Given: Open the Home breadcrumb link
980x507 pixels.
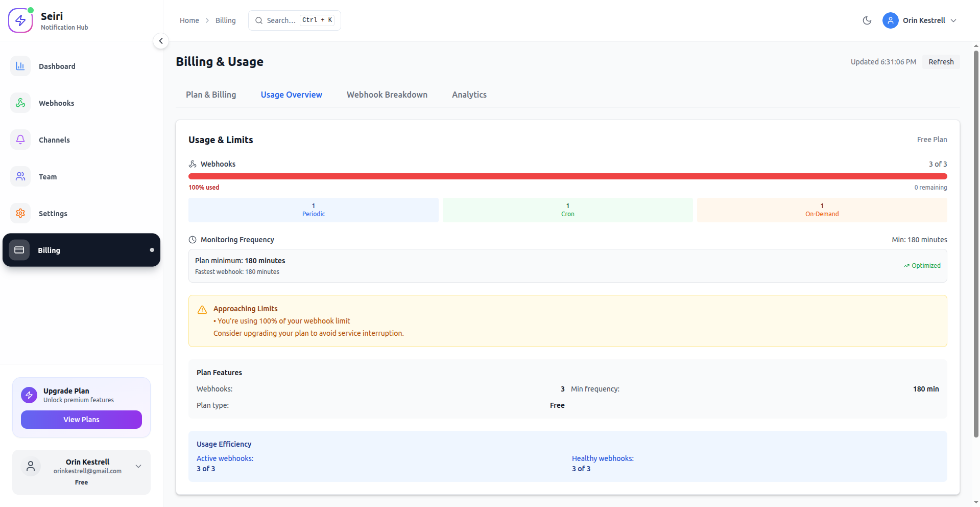Looking at the screenshot, I should (x=189, y=20).
